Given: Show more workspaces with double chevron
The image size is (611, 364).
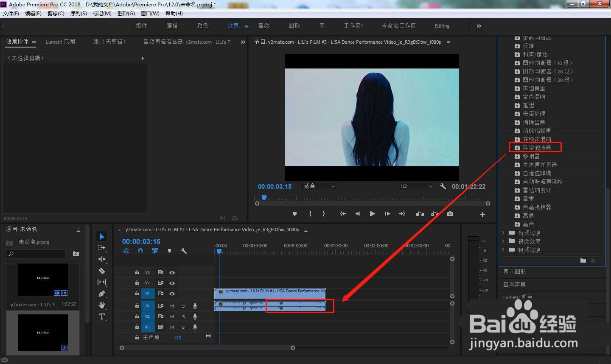Looking at the screenshot, I should 479,26.
